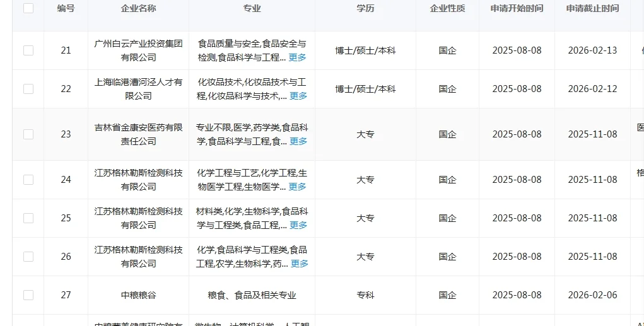This screenshot has width=644, height=326.
Task: Click 国企 in row 27
Action: [447, 295]
